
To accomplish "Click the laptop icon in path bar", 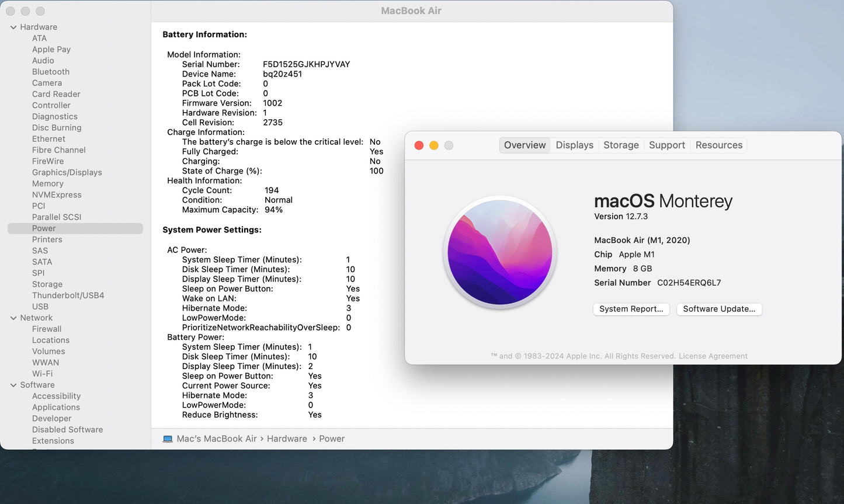I will [x=168, y=439].
